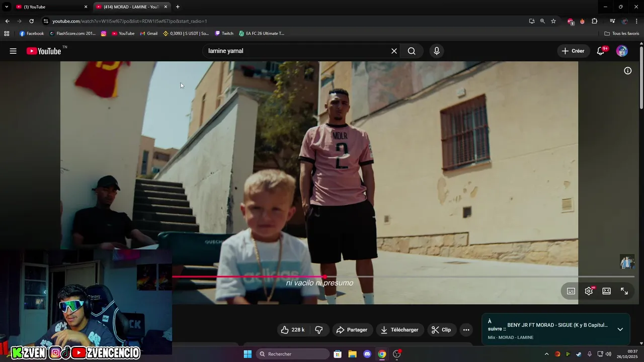View site information icon in address bar

46,21
